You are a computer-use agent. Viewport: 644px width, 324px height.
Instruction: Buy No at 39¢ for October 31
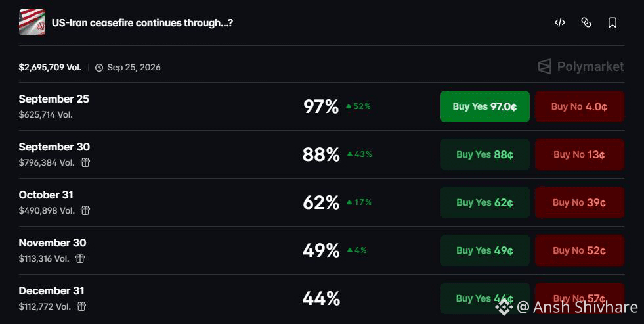[x=580, y=202]
